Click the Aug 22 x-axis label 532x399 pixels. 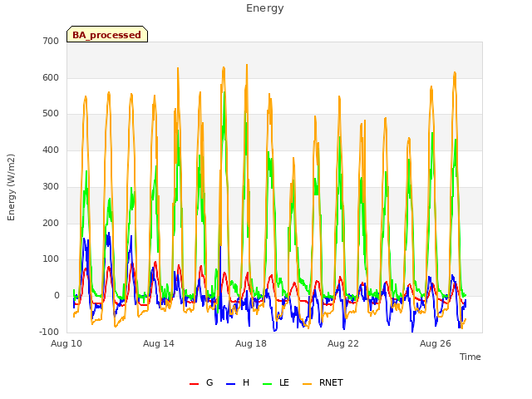tap(343, 343)
